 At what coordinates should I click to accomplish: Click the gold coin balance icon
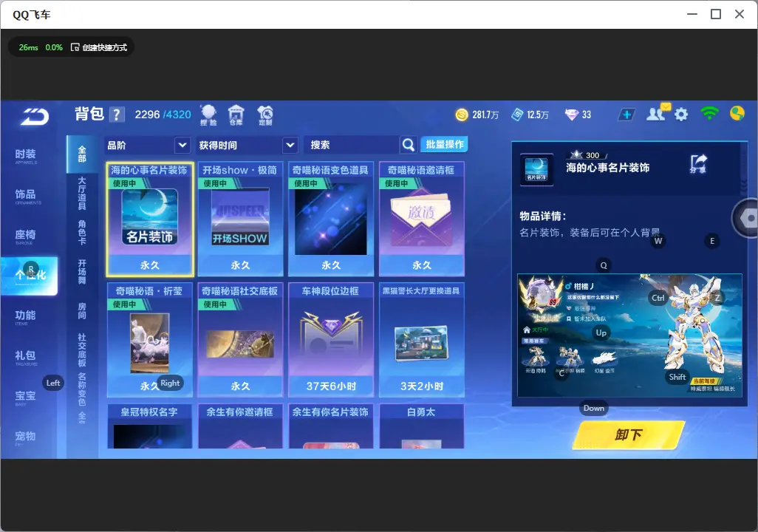tap(462, 115)
